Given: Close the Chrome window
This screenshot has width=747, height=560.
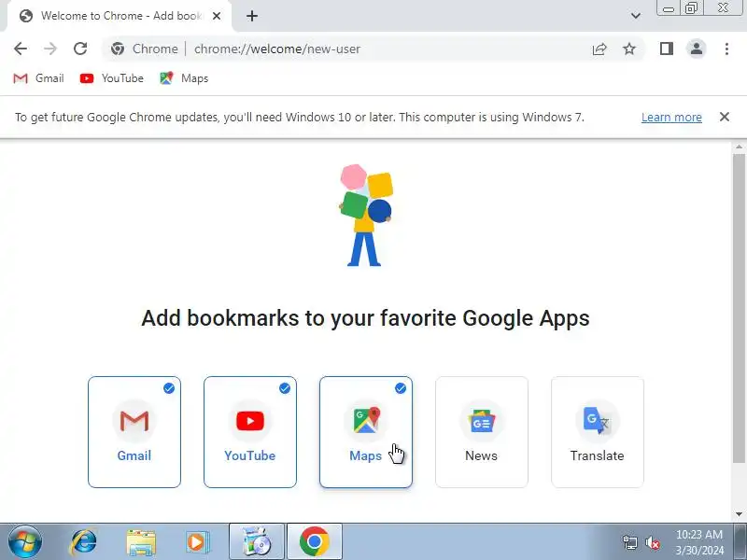Looking at the screenshot, I should tap(723, 8).
